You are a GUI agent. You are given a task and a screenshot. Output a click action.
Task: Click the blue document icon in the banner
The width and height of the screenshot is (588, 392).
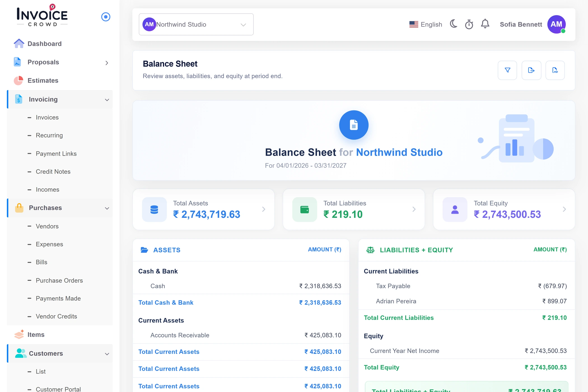[354, 125]
